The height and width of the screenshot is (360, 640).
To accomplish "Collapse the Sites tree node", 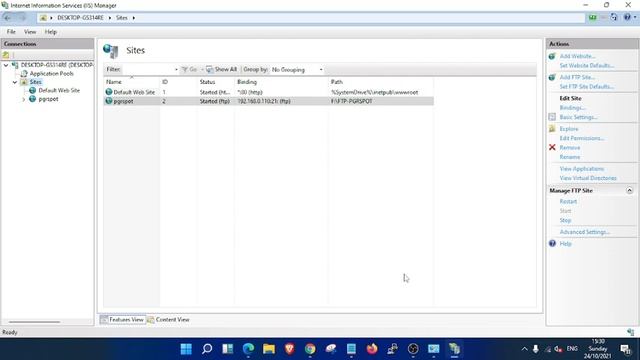I will 15,82.
